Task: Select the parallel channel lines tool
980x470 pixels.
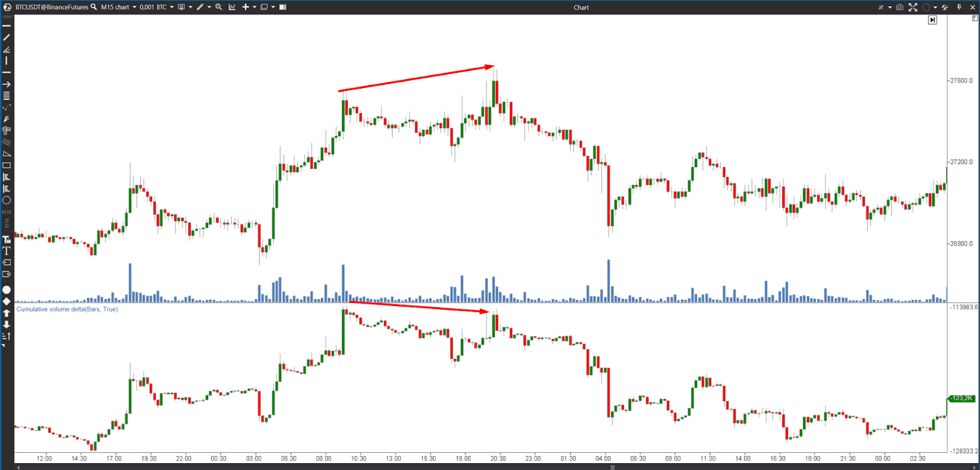Action: pos(7,142)
